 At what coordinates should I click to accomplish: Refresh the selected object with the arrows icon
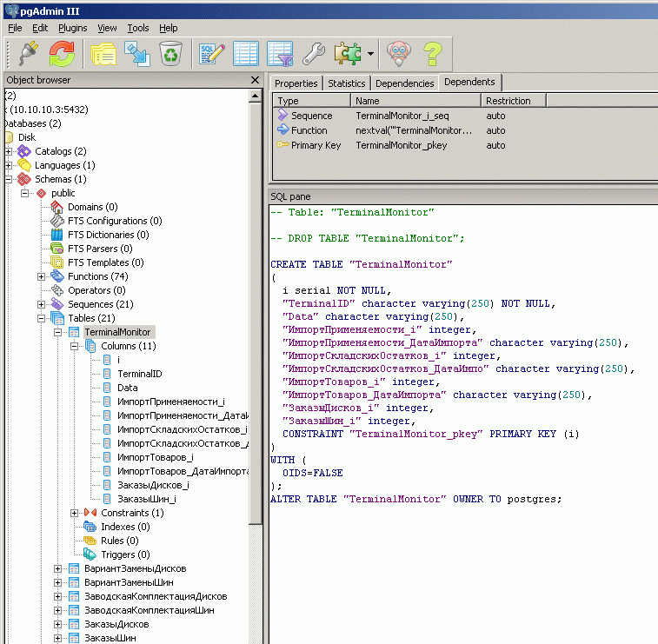tap(62, 53)
